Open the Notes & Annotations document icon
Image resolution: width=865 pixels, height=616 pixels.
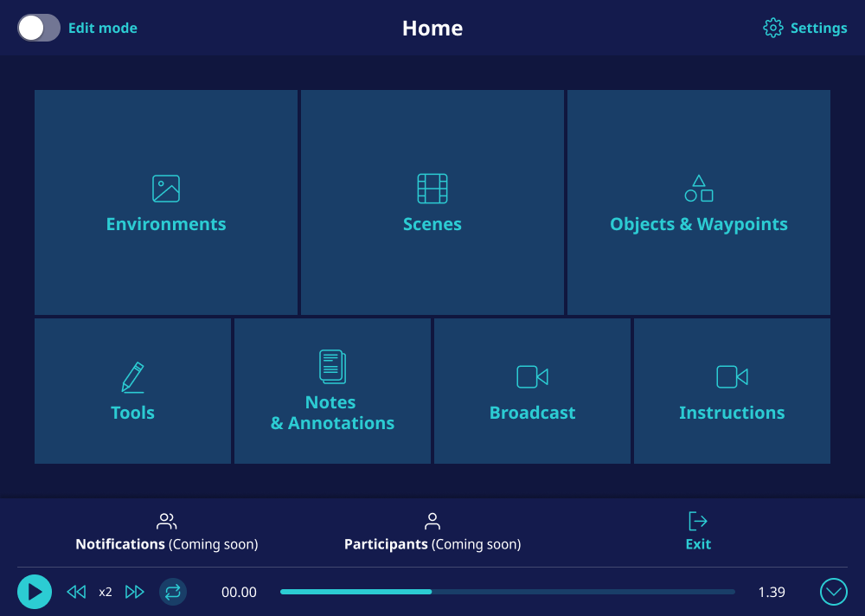click(x=333, y=367)
